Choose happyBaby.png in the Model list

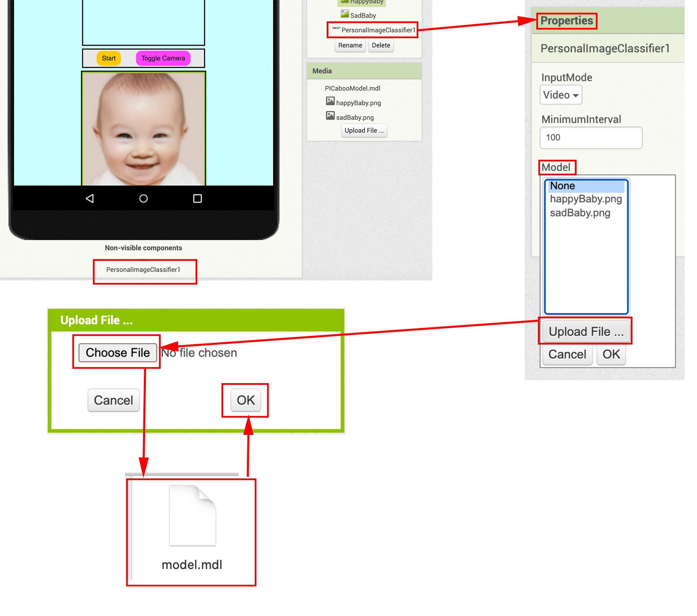click(586, 199)
